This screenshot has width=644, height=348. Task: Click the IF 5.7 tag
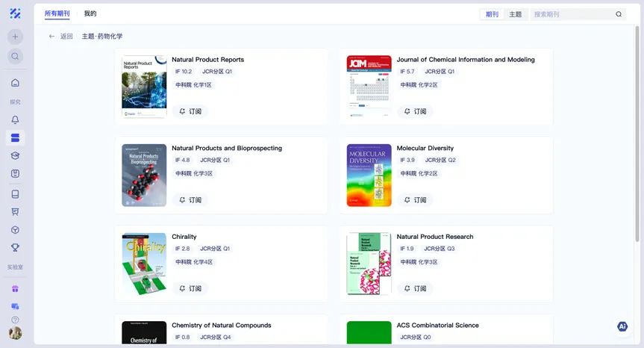pyautogui.click(x=407, y=72)
